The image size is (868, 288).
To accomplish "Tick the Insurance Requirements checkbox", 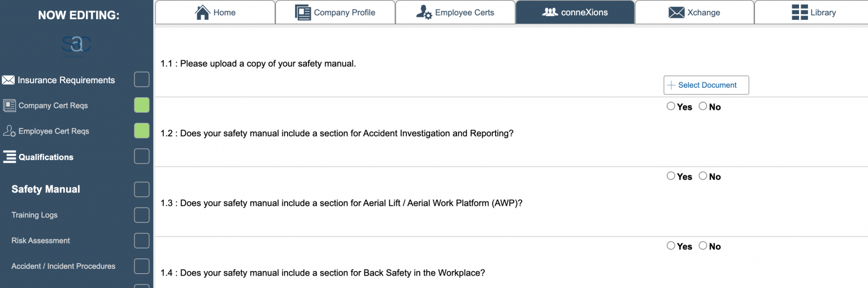I will pyautogui.click(x=142, y=80).
